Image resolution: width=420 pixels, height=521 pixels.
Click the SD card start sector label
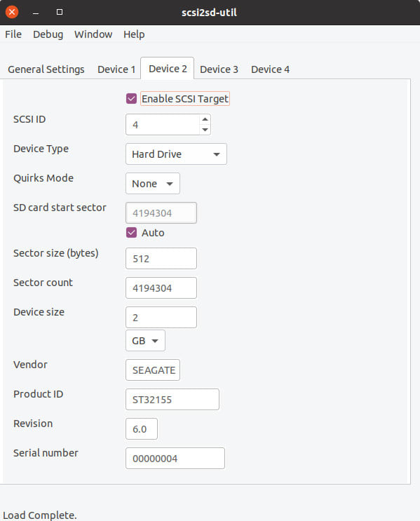coord(60,208)
